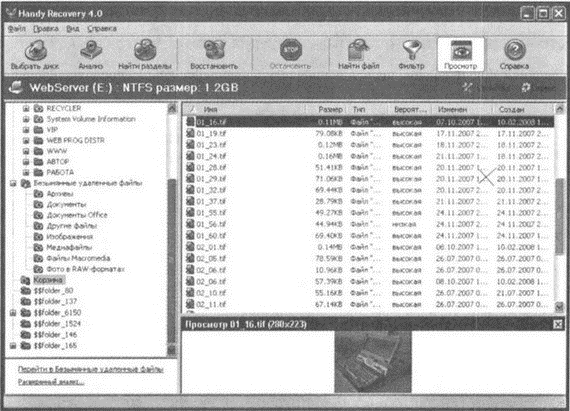
Task: Click the Остановить stop icon
Action: [x=290, y=50]
